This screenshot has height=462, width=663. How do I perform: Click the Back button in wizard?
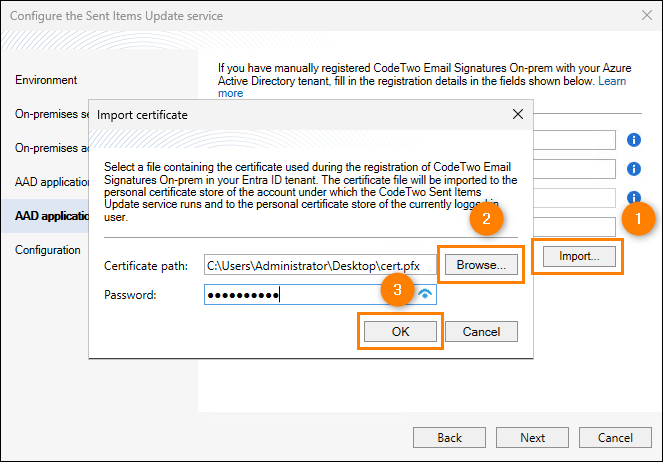pos(449,438)
